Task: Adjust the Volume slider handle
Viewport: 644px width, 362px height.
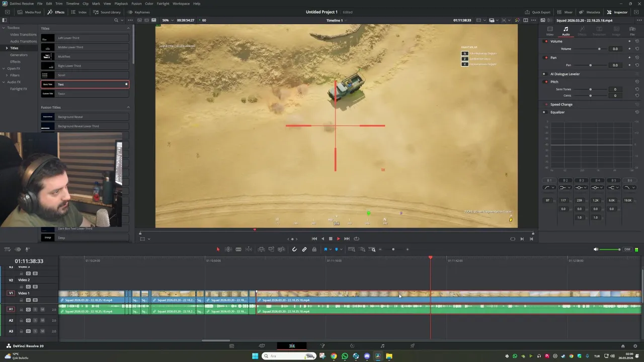Action: pos(599,49)
